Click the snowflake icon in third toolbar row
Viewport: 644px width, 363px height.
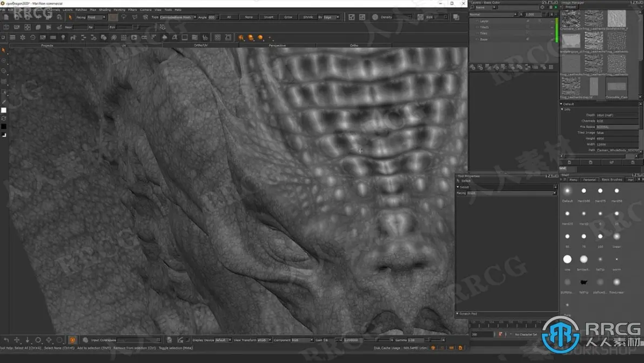coord(23,37)
